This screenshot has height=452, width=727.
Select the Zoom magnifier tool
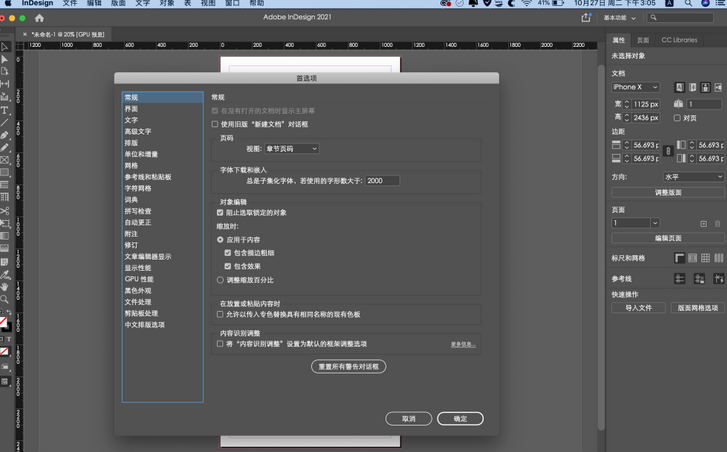coord(5,299)
